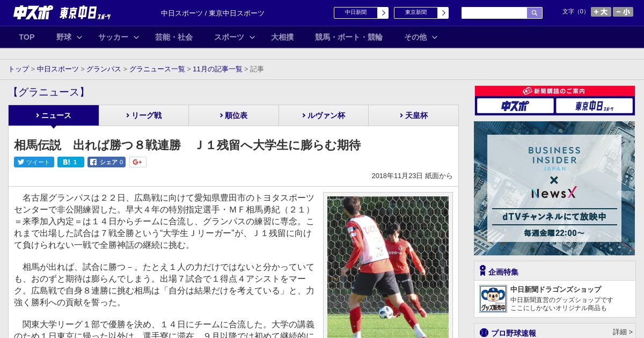
Task: Click the baseball icon next to プロ野球速報
Action: tap(484, 333)
